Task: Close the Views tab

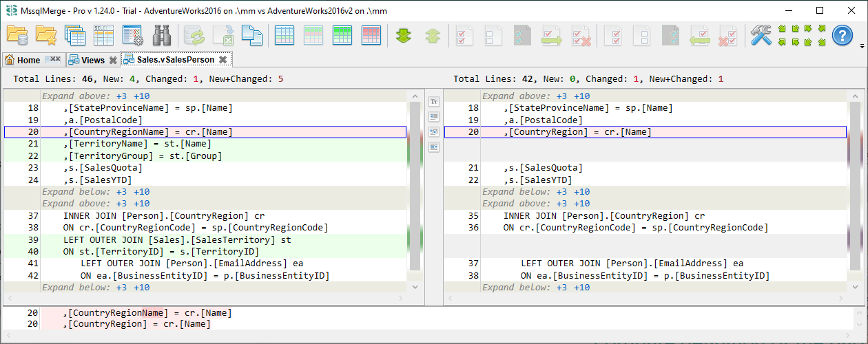Action: (112, 60)
